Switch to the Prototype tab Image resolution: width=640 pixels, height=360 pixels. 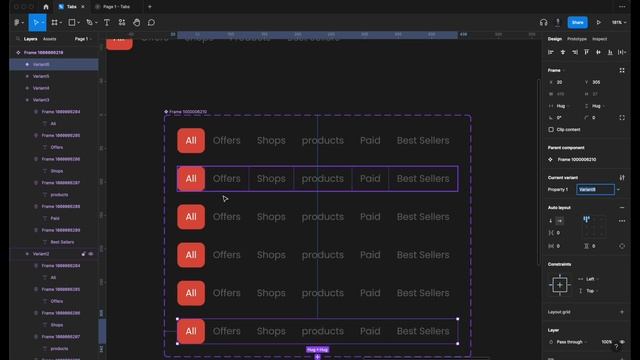(x=577, y=39)
